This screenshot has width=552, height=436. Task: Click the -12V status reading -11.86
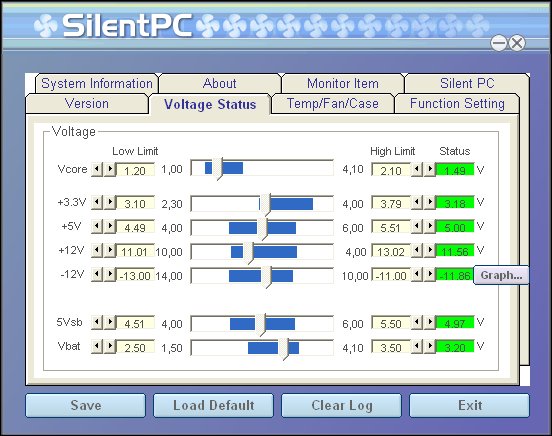(x=455, y=275)
